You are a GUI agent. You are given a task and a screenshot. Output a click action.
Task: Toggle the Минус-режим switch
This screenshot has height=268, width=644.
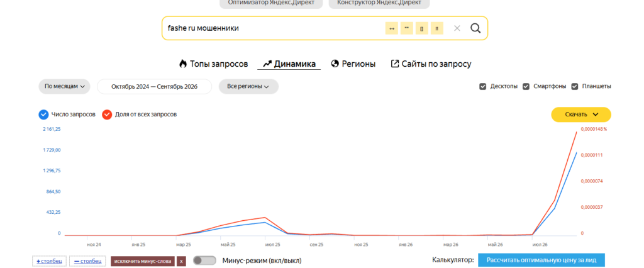204,260
